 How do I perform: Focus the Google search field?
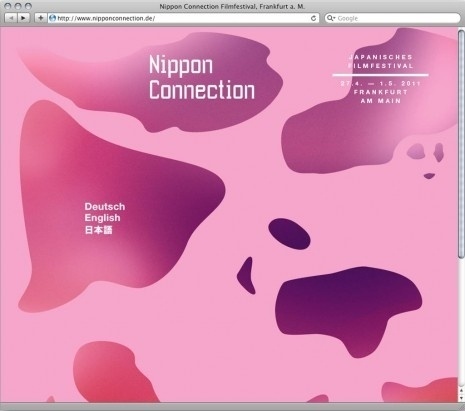coord(392,18)
